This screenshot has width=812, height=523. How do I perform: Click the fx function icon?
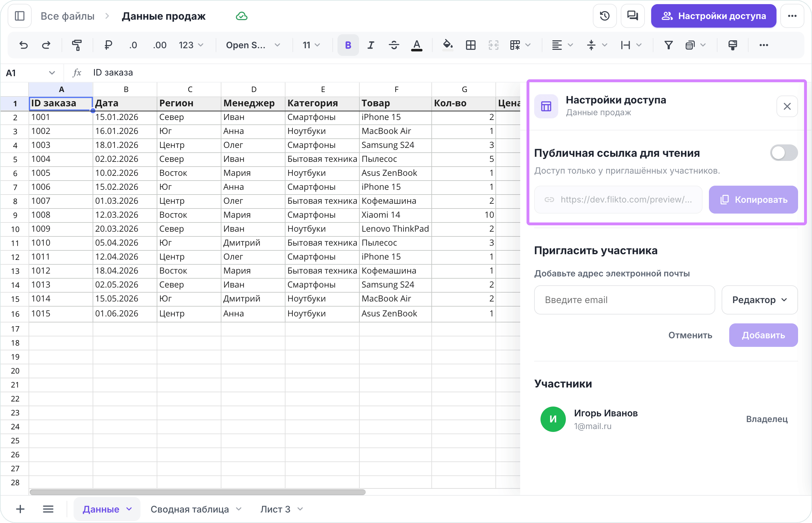pos(77,73)
